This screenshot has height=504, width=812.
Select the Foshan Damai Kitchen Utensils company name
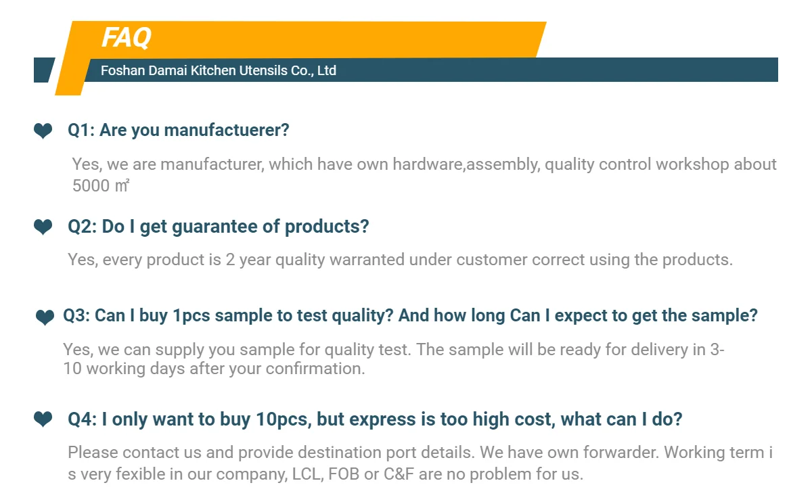tap(219, 70)
